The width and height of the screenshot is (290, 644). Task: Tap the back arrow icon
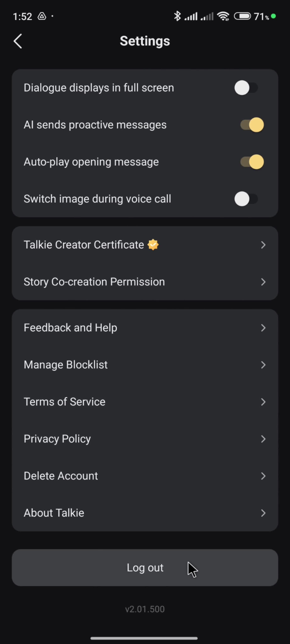click(x=18, y=41)
